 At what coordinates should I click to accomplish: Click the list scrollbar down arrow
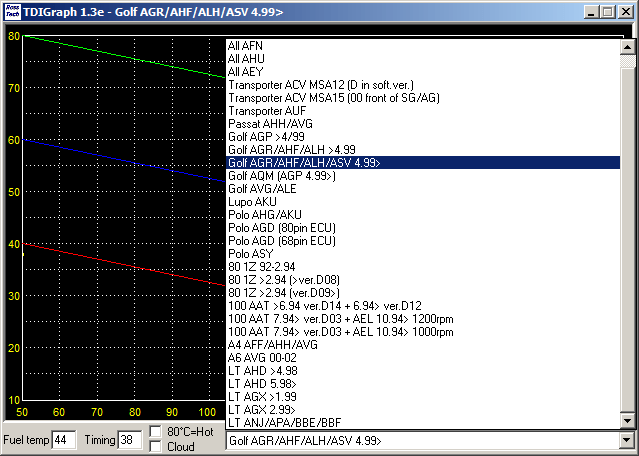pyautogui.click(x=627, y=421)
